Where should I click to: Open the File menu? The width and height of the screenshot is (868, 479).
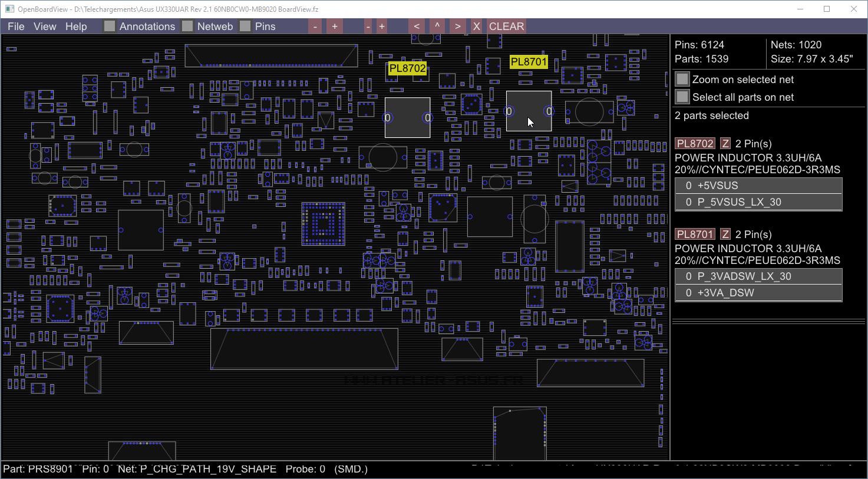tap(16, 27)
